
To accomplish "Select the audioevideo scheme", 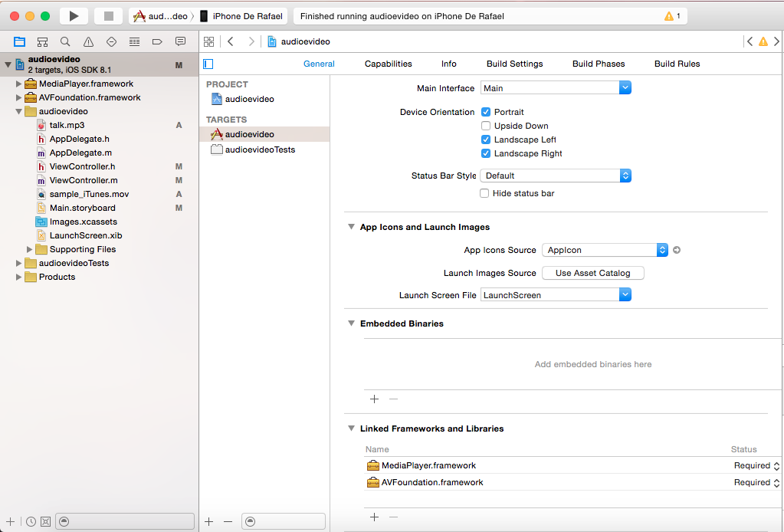I will pos(160,16).
